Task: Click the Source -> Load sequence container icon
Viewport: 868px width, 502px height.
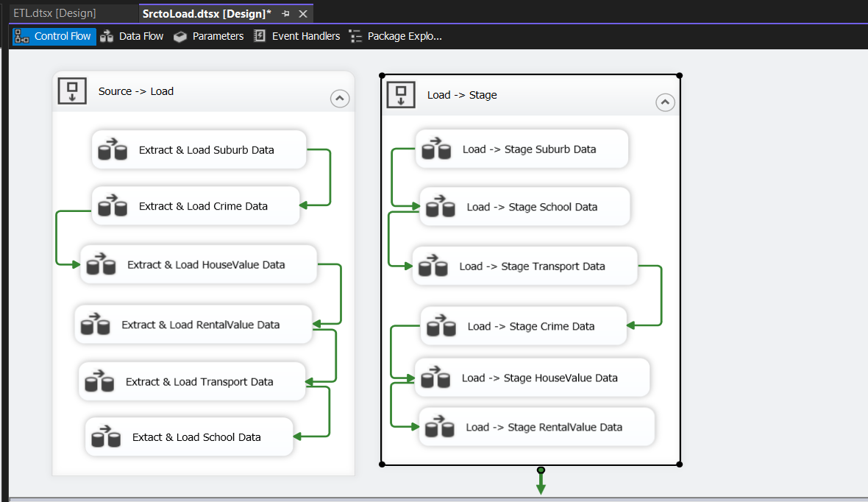Action: click(x=72, y=91)
